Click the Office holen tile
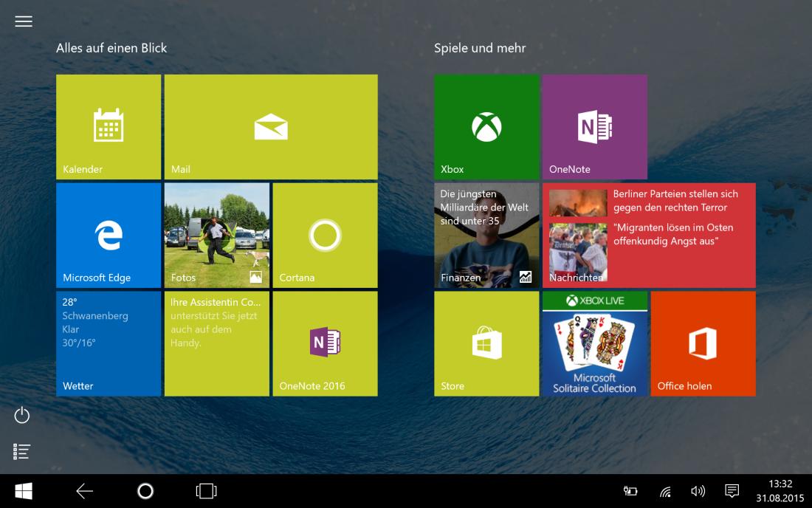812x508 pixels. click(x=703, y=343)
